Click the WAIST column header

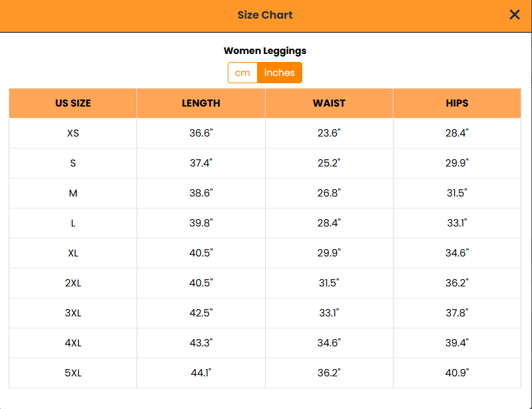[329, 103]
